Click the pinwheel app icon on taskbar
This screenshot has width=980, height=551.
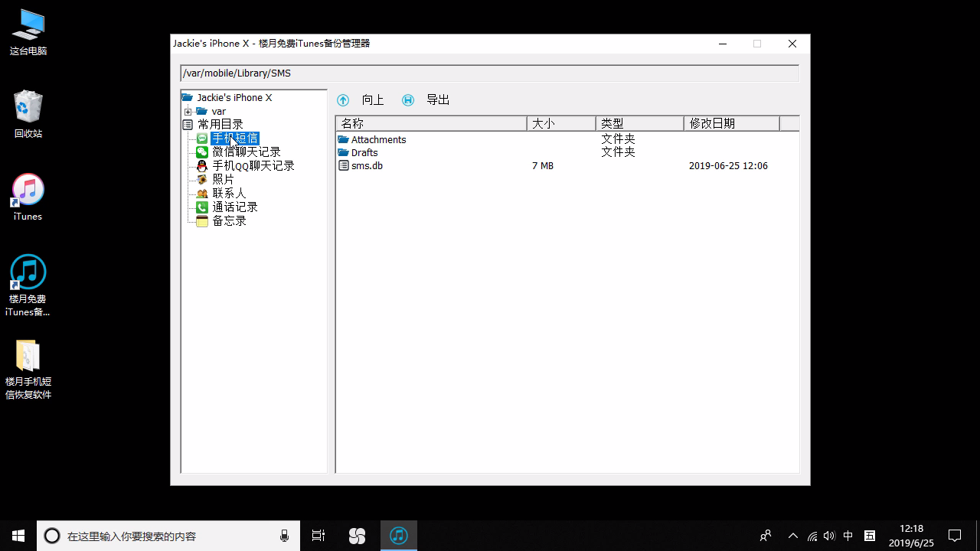pyautogui.click(x=357, y=536)
